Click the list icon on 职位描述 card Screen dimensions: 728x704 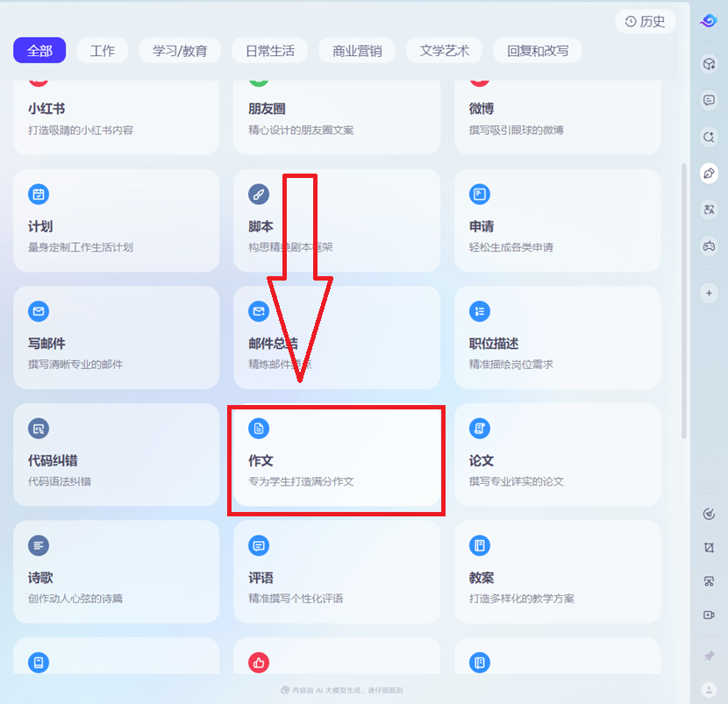tap(480, 311)
